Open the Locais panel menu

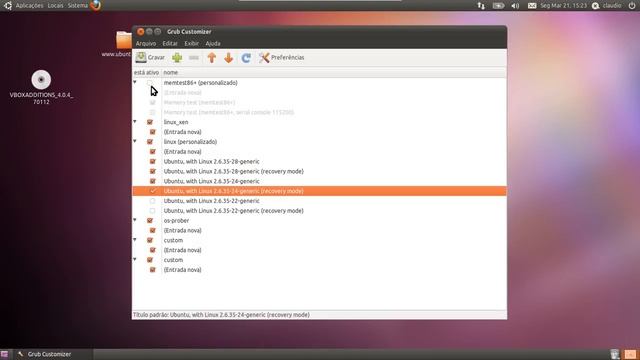[x=56, y=5]
